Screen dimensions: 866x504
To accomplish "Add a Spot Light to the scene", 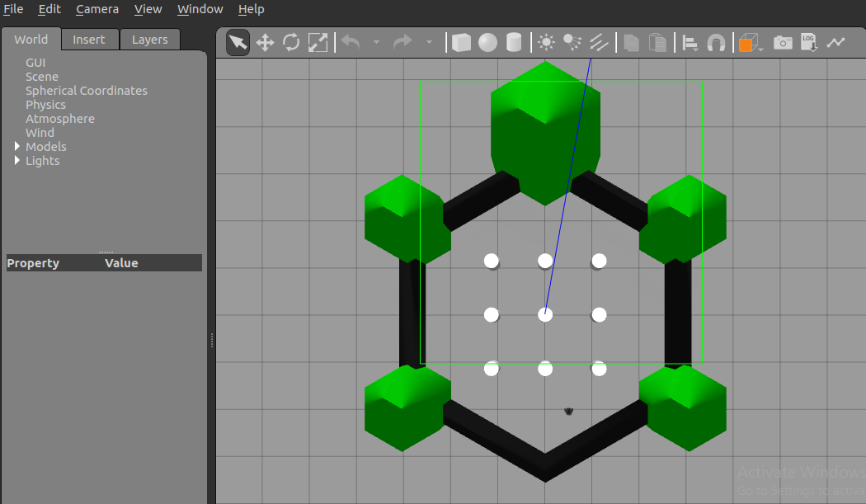I will point(572,41).
